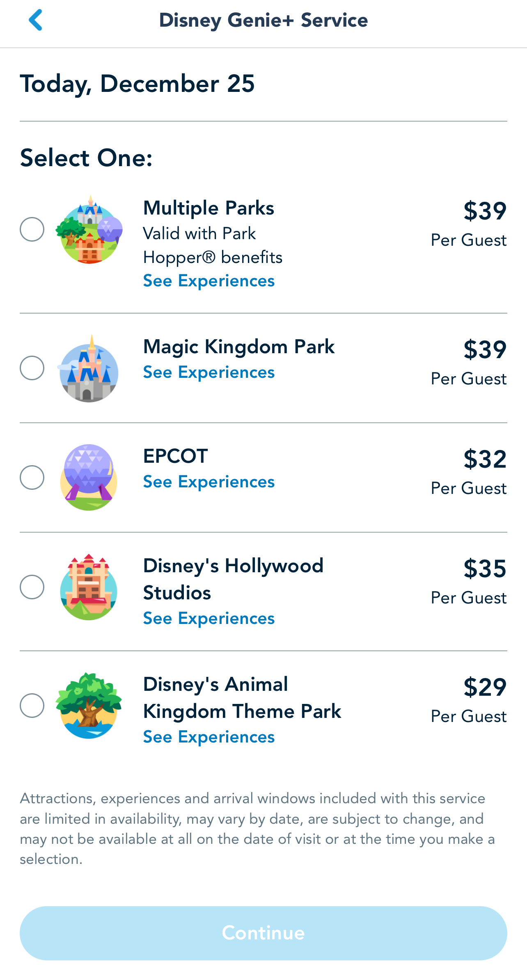527x980 pixels.
Task: Tap the Animal Kingdom $29 price
Action: (485, 687)
